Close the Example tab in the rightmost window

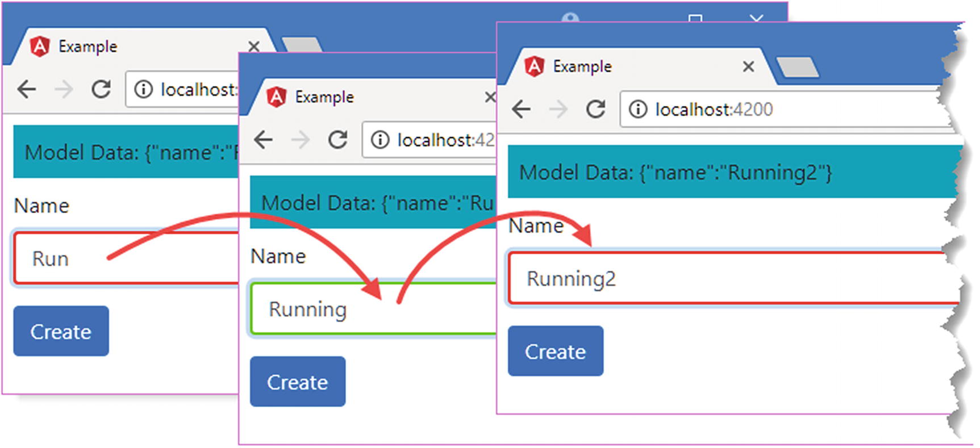748,67
